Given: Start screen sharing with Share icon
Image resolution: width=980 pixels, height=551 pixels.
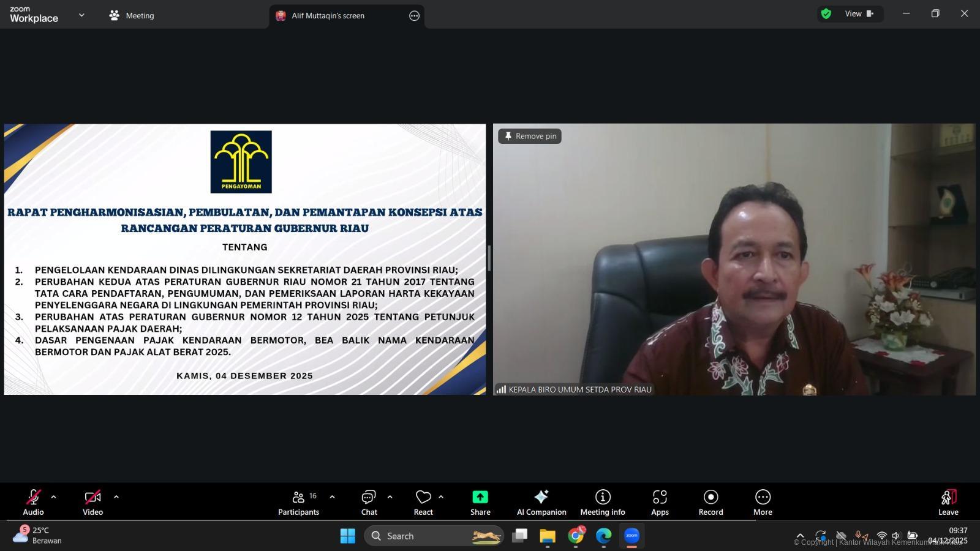Looking at the screenshot, I should point(480,502).
